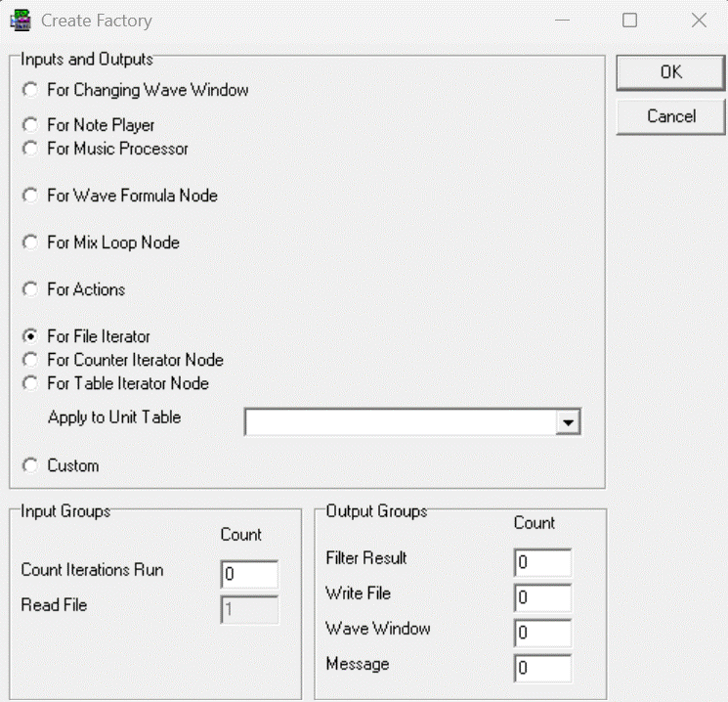The height and width of the screenshot is (702, 728).
Task: Focus the Write File count field
Action: click(542, 597)
